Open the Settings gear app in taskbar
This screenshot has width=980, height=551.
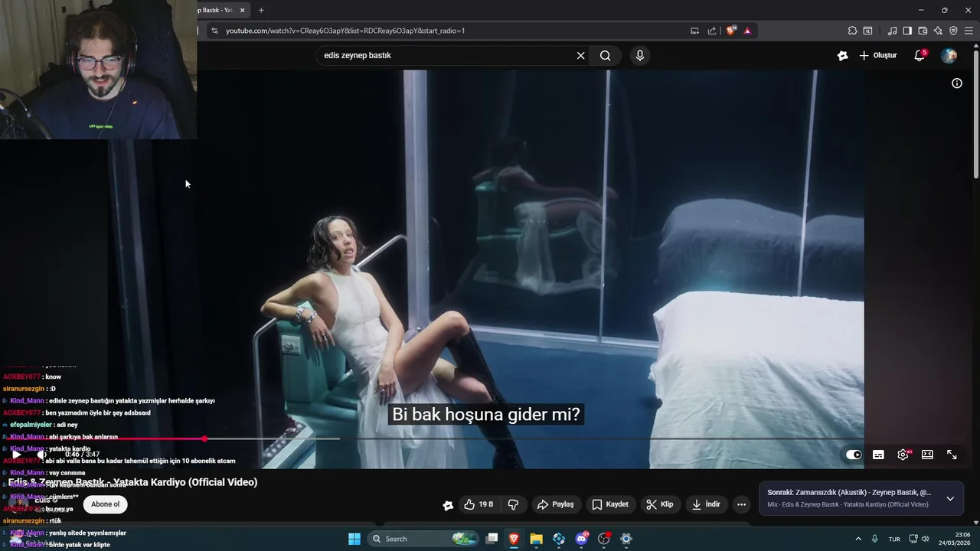626,539
